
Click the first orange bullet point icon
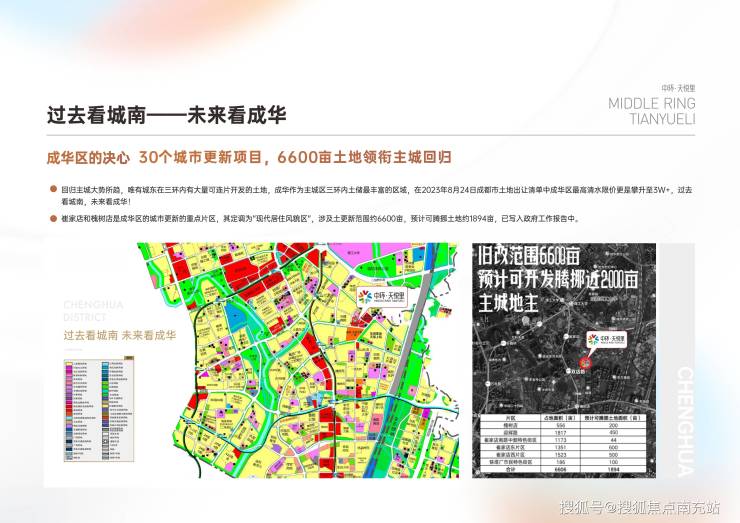click(53, 189)
